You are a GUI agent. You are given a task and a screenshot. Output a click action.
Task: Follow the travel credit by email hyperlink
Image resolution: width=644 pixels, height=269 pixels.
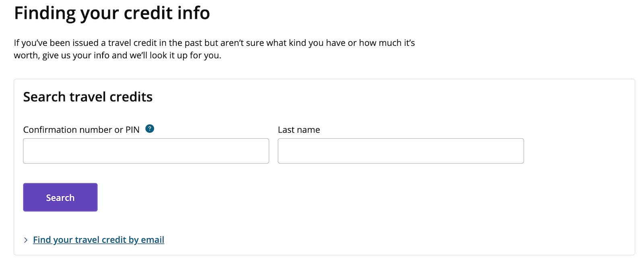pyautogui.click(x=98, y=240)
